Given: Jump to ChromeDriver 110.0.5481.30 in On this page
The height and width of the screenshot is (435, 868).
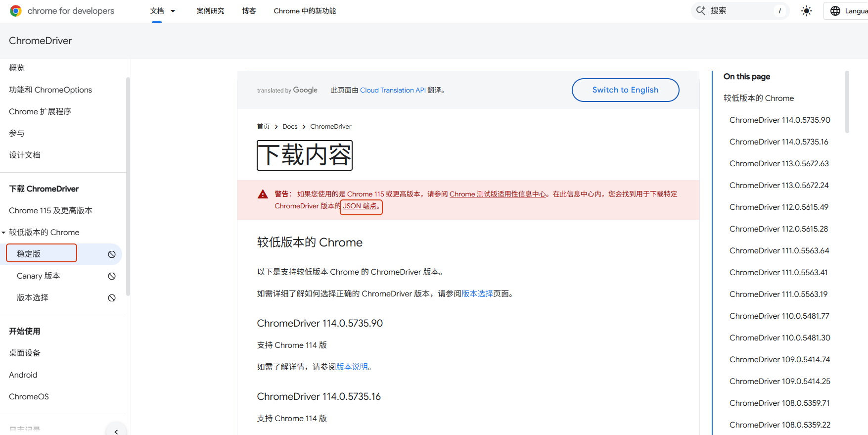Looking at the screenshot, I should pos(780,338).
